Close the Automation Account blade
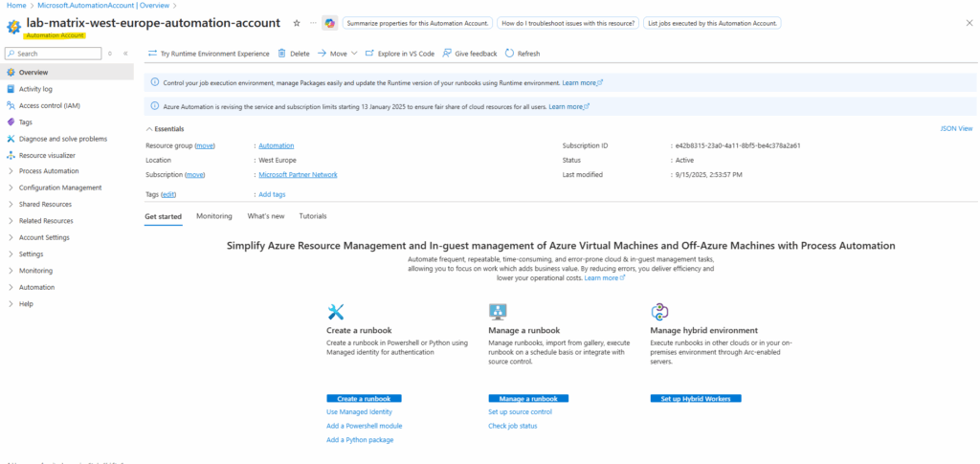The image size is (980, 464). point(969,22)
